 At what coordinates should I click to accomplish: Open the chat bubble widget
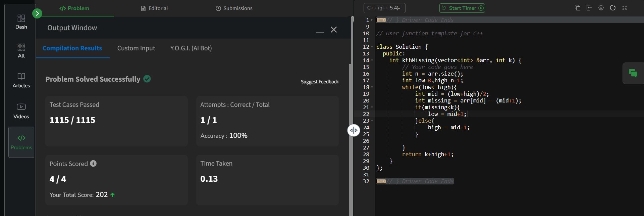633,73
